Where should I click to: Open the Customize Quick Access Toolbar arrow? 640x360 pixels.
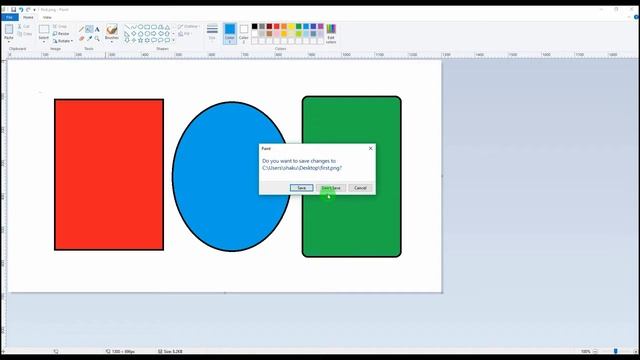(x=34, y=10)
